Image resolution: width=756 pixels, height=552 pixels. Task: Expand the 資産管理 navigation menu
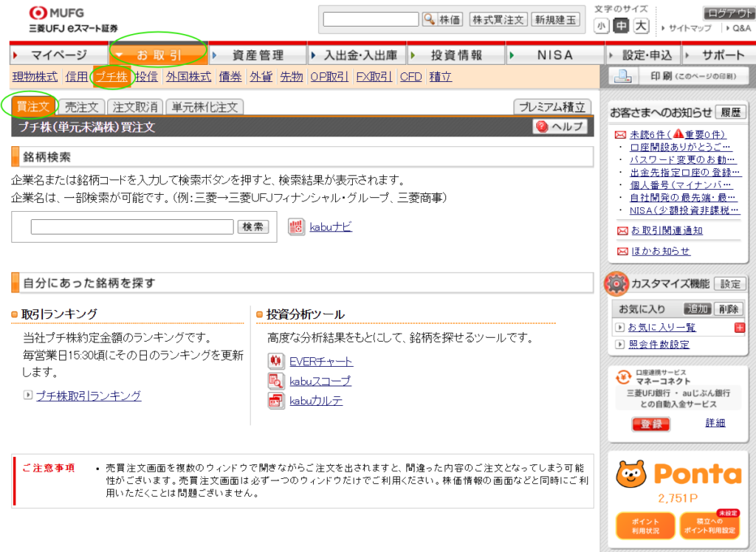[x=257, y=55]
